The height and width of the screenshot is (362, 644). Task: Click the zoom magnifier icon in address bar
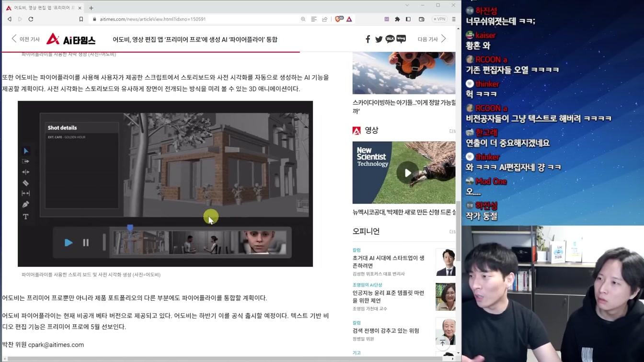303,19
